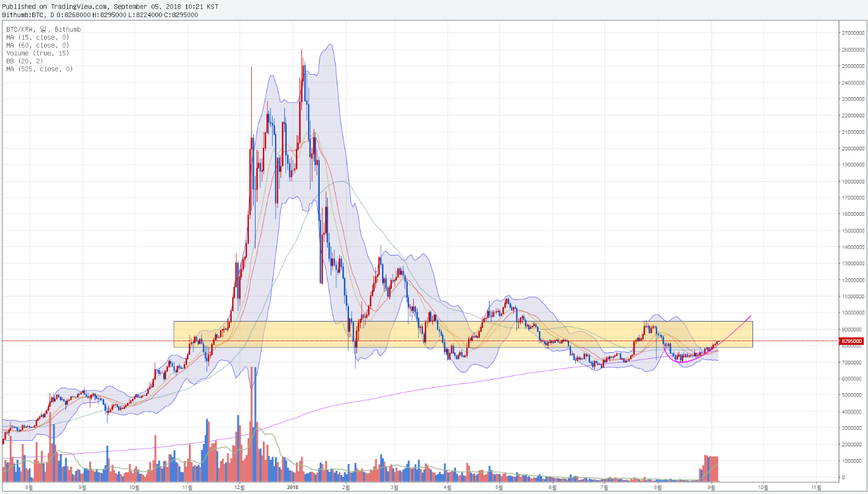868x494 pixels.
Task: Click the '3월' month label on time axis
Action: 394,487
